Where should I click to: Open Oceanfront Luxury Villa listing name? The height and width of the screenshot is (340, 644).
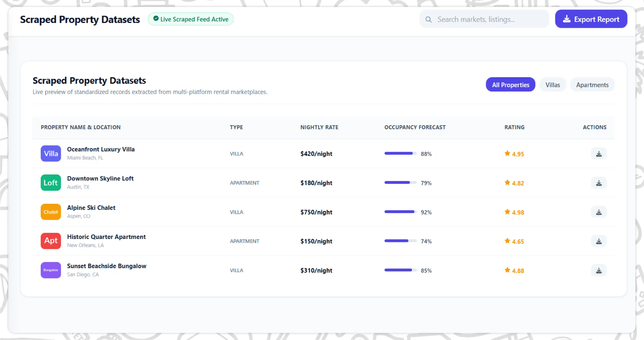click(x=101, y=149)
